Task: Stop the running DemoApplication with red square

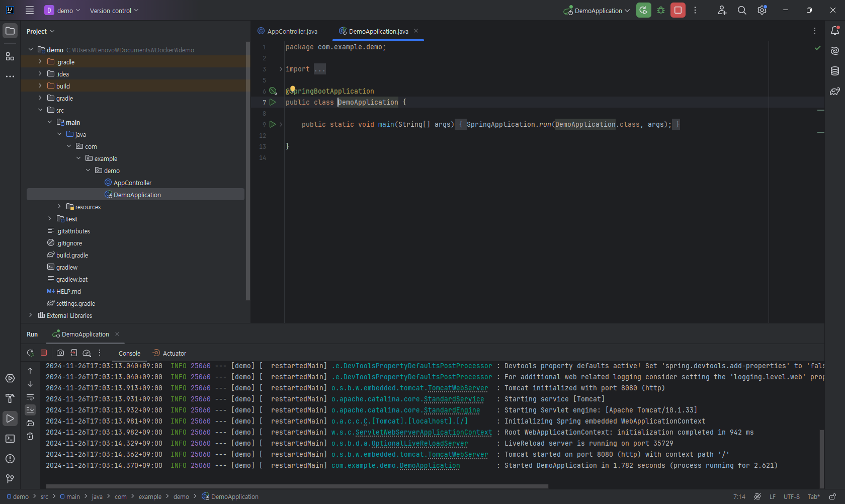Action: click(x=678, y=10)
